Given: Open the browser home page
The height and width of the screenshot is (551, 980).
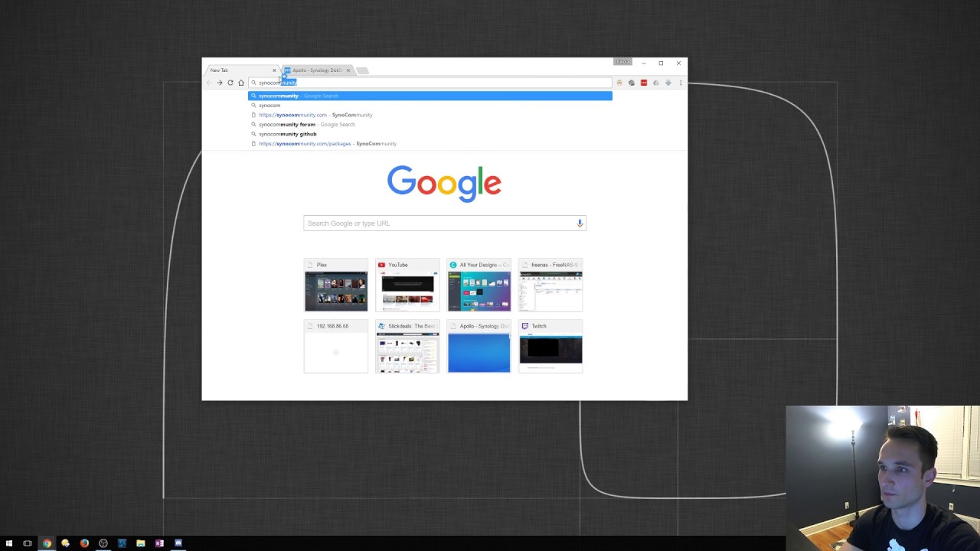Looking at the screenshot, I should pos(241,83).
